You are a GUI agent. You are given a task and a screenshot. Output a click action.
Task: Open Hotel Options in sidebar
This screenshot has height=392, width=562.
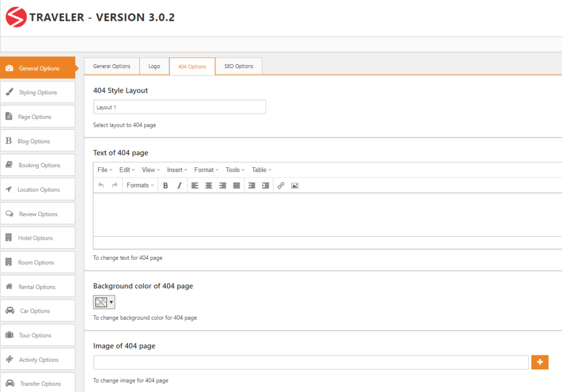37,238
